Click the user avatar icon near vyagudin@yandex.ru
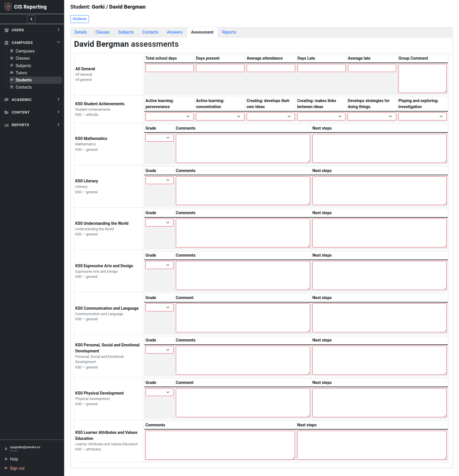 pyautogui.click(x=6, y=449)
